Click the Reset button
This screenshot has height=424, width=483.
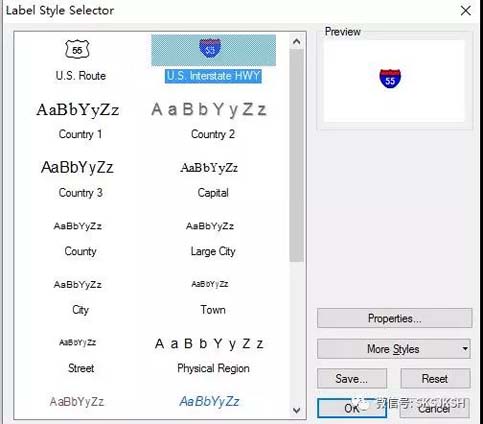(435, 379)
